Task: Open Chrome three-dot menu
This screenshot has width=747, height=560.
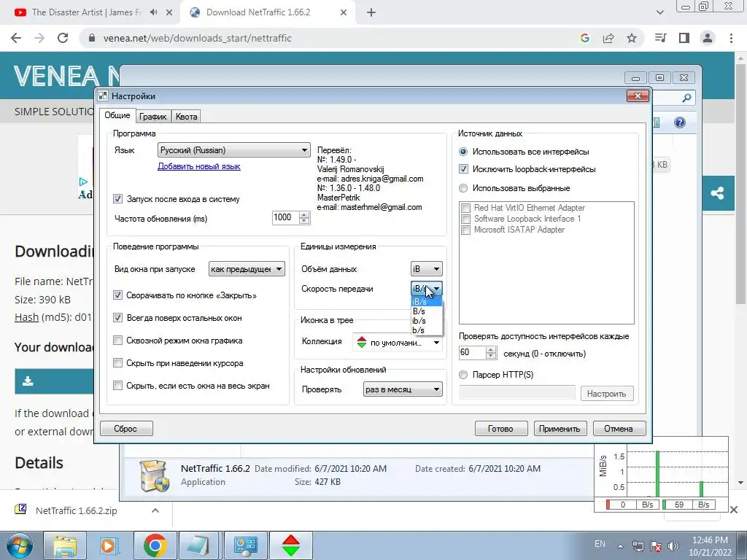Action: (x=731, y=38)
